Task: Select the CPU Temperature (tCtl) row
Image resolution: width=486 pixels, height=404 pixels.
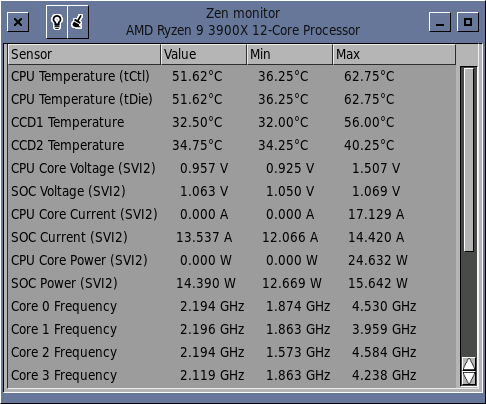Action: click(232, 76)
